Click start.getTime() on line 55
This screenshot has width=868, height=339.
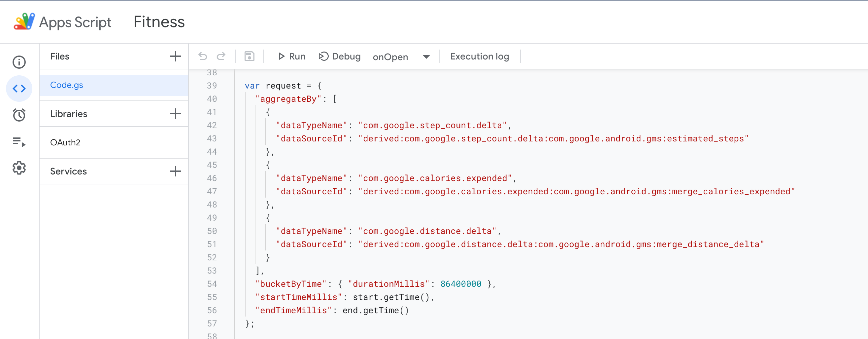pos(391,297)
